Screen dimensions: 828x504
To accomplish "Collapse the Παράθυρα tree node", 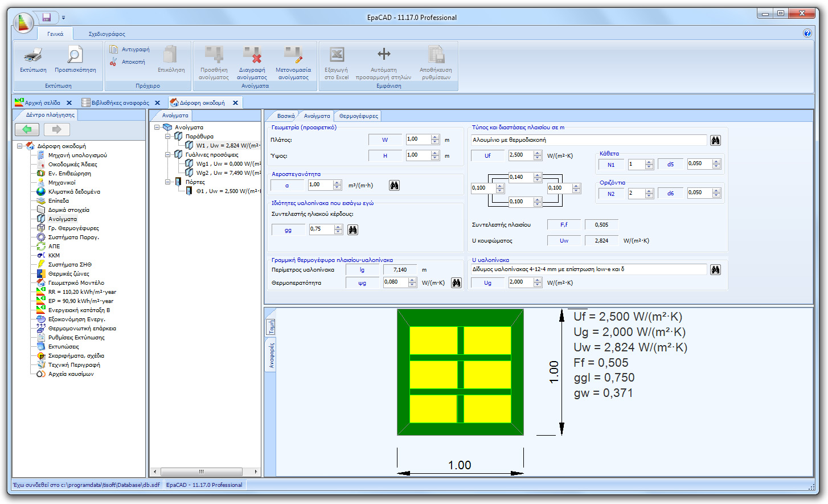I will (167, 137).
